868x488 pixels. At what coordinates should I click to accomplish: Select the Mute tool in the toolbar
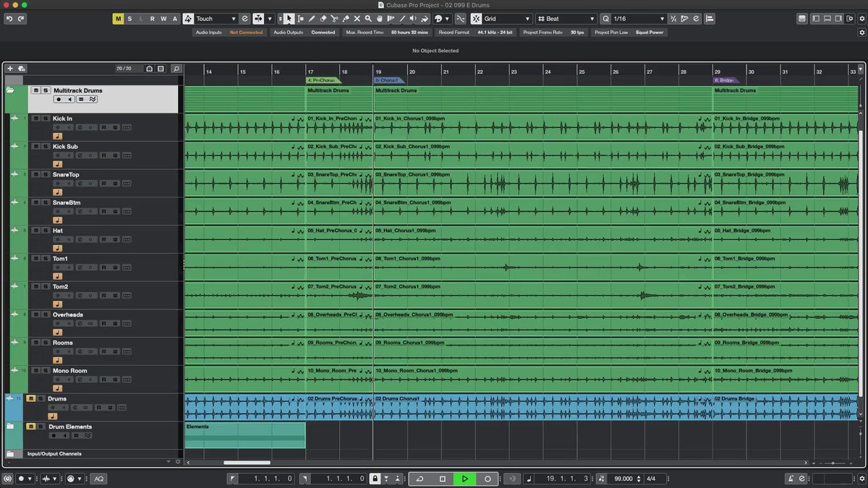coord(357,18)
